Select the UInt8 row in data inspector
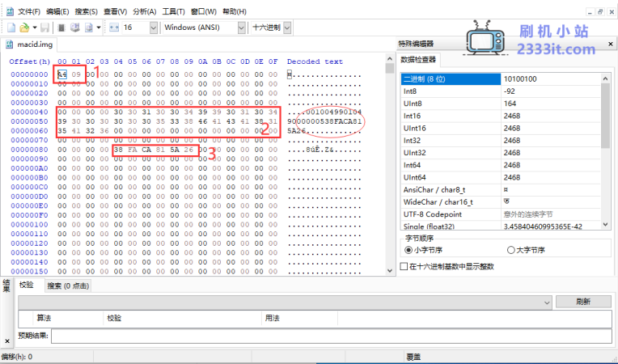618x364 pixels. 501,104
